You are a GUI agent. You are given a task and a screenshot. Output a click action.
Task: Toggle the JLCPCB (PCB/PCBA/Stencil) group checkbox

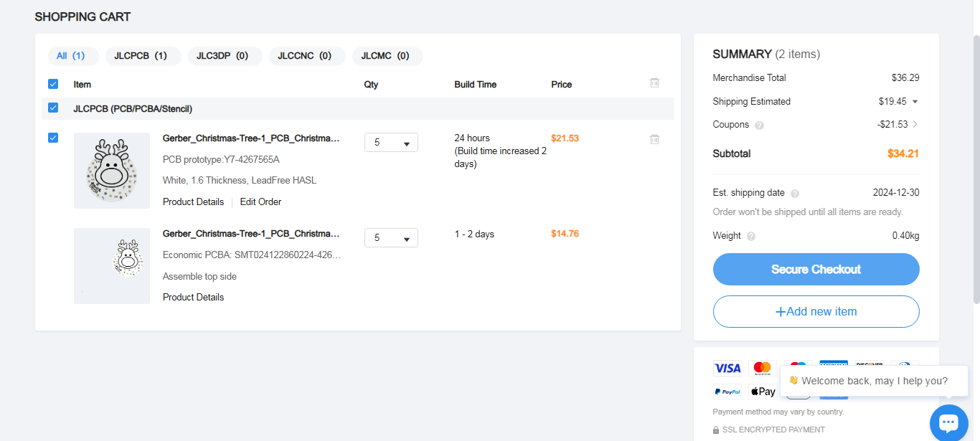pos(53,108)
